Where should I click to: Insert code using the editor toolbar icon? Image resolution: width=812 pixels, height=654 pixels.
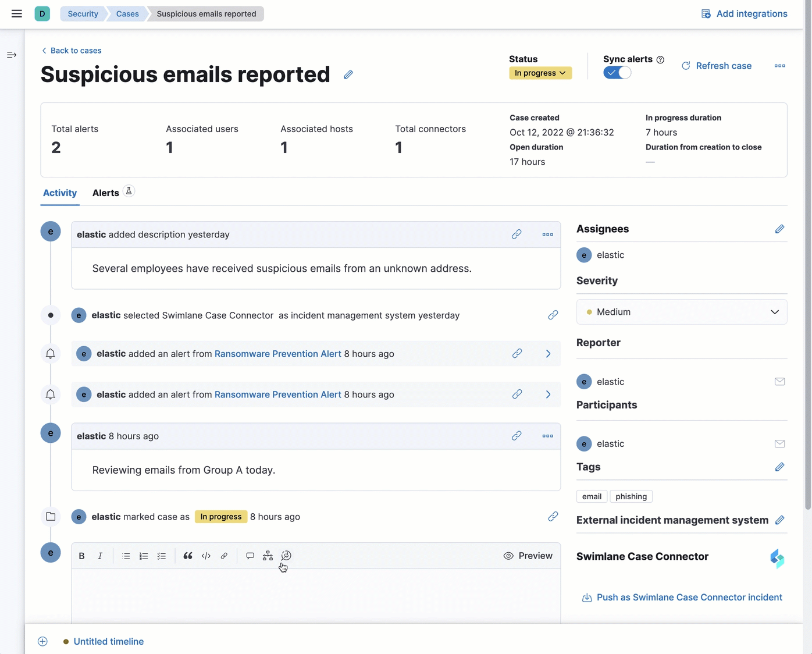(x=206, y=556)
